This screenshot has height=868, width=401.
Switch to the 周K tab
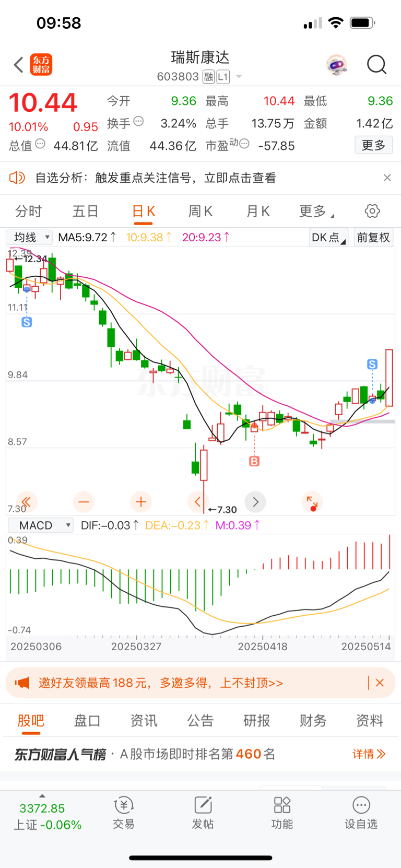(x=200, y=211)
